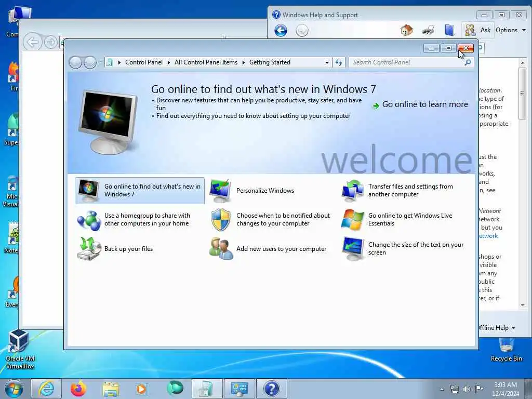
Task: Open Help and Support home page
Action: (x=406, y=30)
